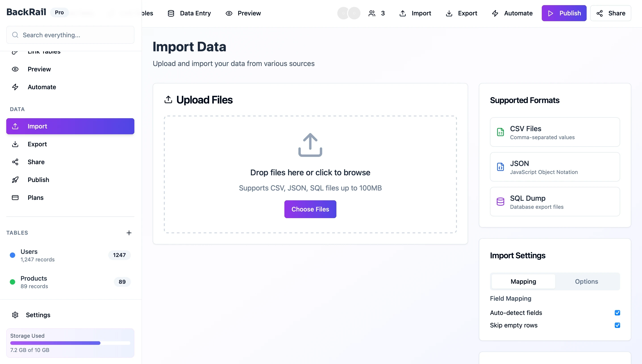
Task: Click the purple Publish button
Action: click(x=564, y=13)
